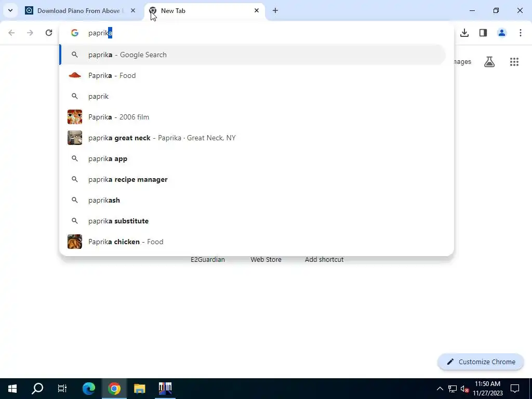Open Windows taskbar search
Viewport: 532px width, 399px height.
tap(37, 389)
